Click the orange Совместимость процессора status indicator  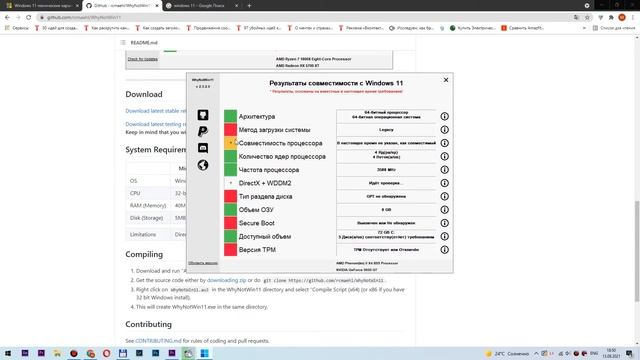point(231,143)
